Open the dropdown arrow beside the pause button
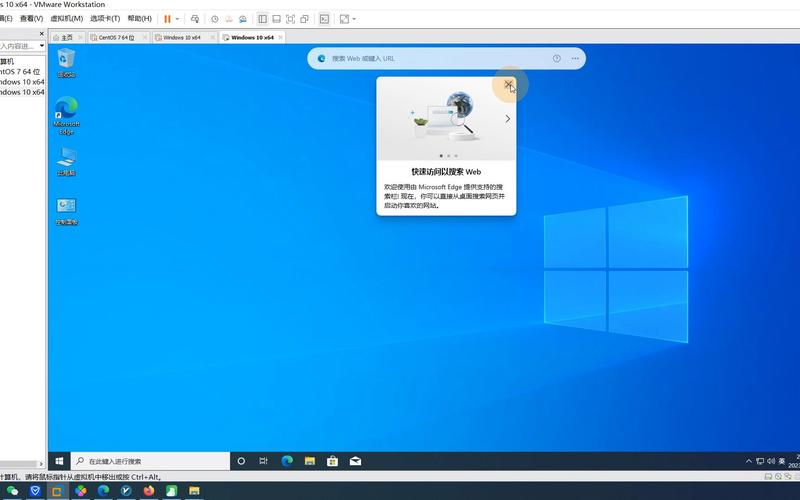Screen dimensions: 800x500 [x=178, y=19]
